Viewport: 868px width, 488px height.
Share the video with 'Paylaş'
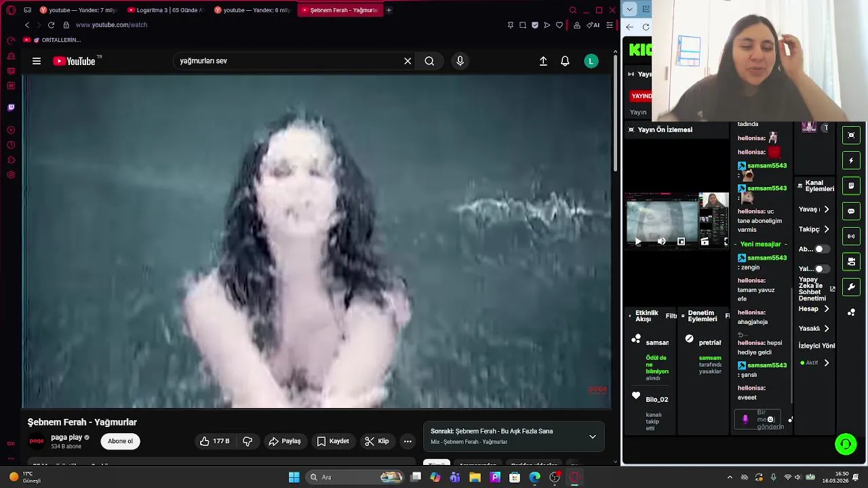click(285, 441)
